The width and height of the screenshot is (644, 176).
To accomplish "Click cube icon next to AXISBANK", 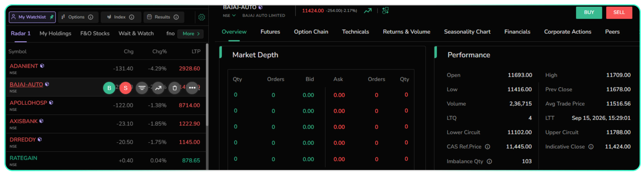I will pos(41,121).
